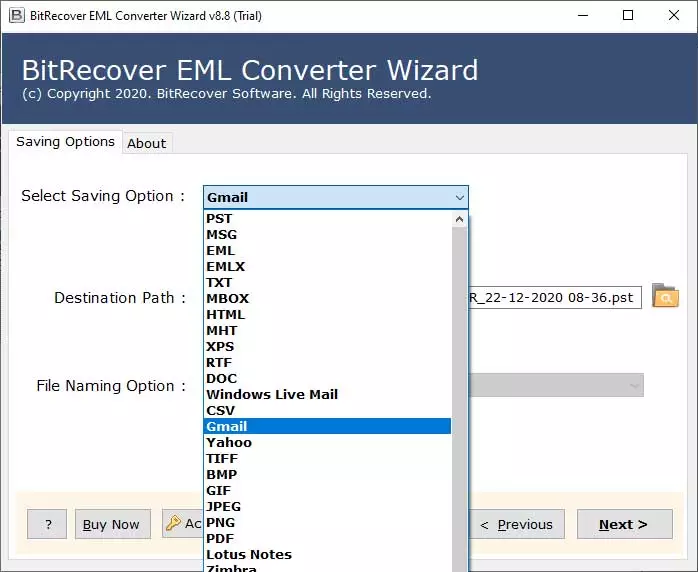Select Yahoo in the format list
This screenshot has width=698, height=572.
(x=229, y=442)
